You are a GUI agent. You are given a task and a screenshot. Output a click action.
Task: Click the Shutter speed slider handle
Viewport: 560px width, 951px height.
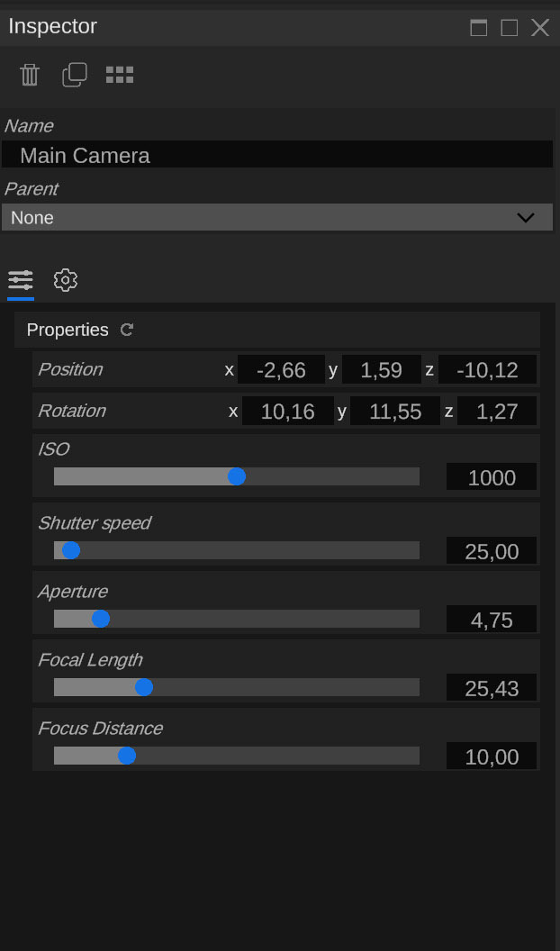click(70, 550)
